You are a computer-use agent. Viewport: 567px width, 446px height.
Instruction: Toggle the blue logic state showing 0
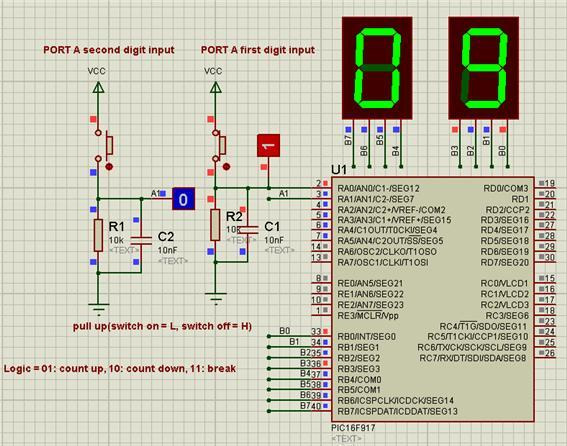[x=183, y=199]
